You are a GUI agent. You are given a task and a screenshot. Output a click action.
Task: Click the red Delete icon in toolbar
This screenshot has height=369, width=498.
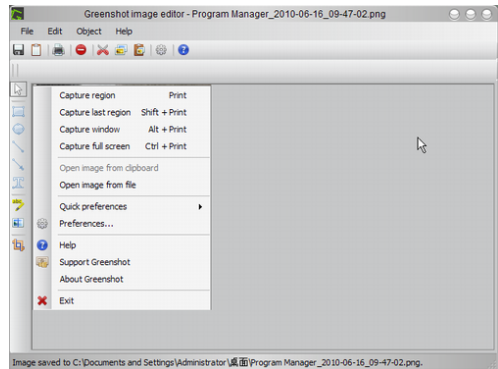coord(81,50)
